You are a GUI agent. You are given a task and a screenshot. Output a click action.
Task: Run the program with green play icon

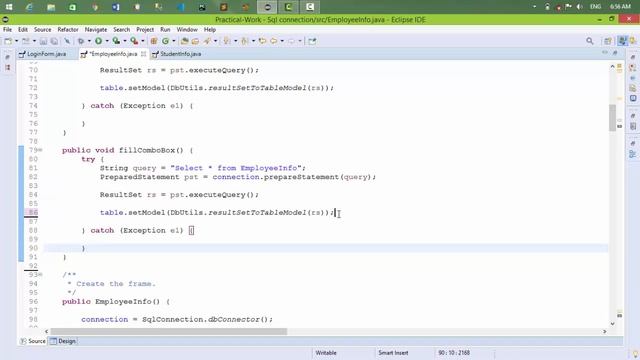(x=98, y=41)
